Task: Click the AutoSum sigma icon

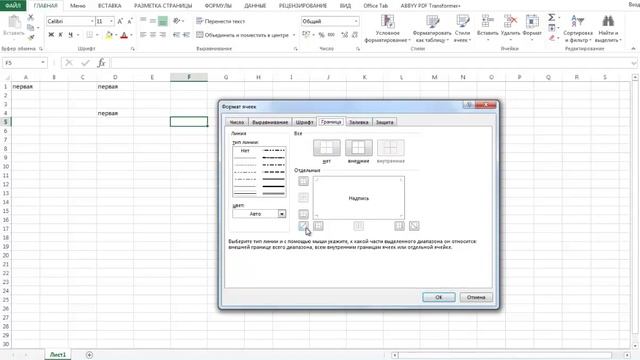Action: (x=551, y=18)
